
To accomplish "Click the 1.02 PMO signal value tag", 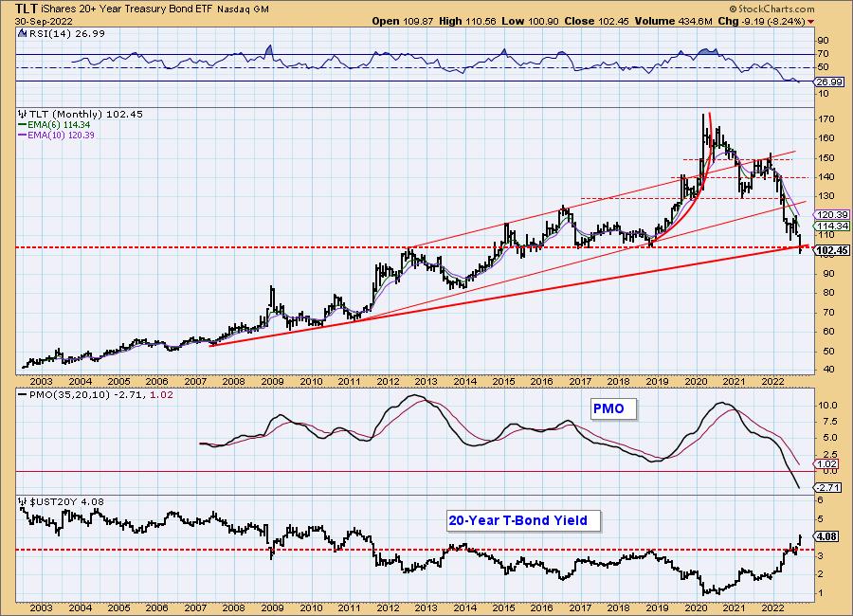I will pyautogui.click(x=827, y=464).
